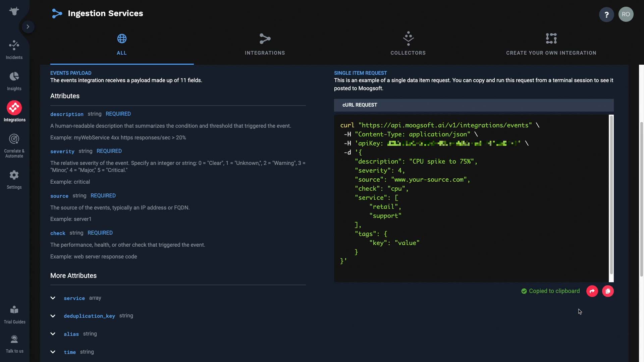This screenshot has width=644, height=362.
Task: Click the Collectors tab icon
Action: pos(408,39)
